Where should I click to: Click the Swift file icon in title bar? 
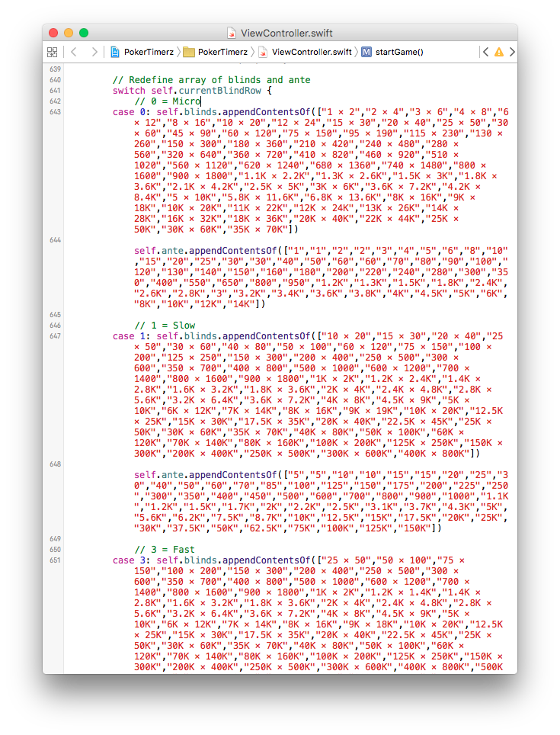(232, 33)
